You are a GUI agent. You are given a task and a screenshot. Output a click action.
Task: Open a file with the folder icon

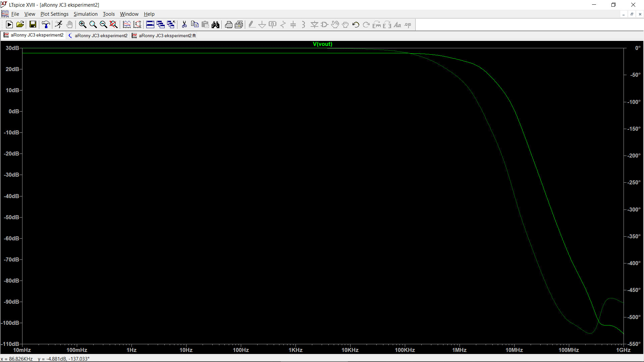[x=20, y=24]
